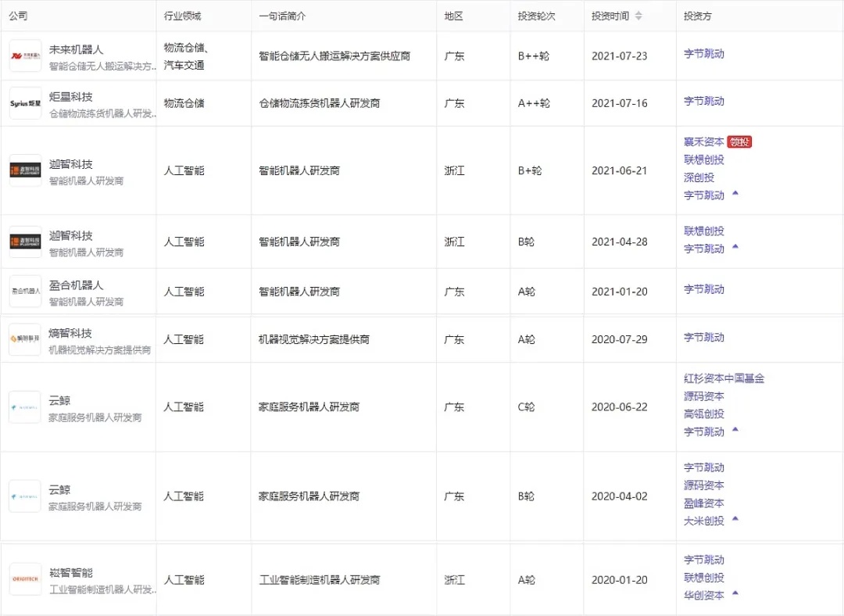Image resolution: width=844 pixels, height=616 pixels.
Task: Click the 投资时间 column header label
Action: coord(610,16)
